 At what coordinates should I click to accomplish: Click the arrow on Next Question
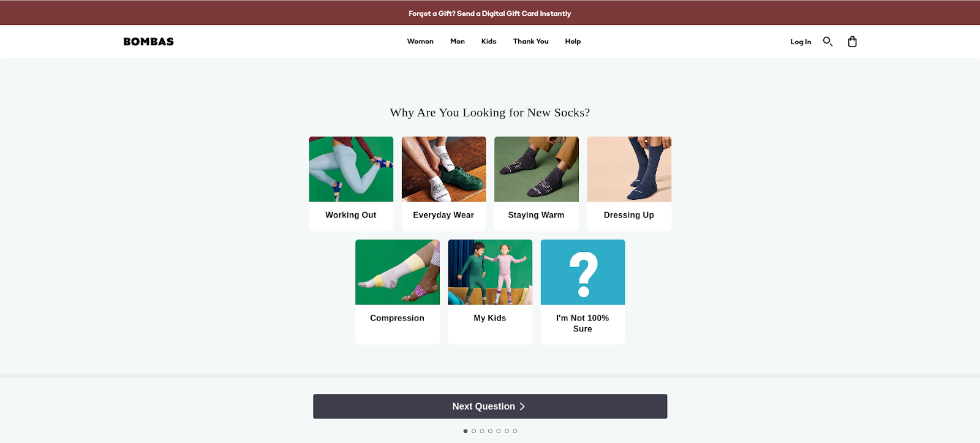coord(522,406)
